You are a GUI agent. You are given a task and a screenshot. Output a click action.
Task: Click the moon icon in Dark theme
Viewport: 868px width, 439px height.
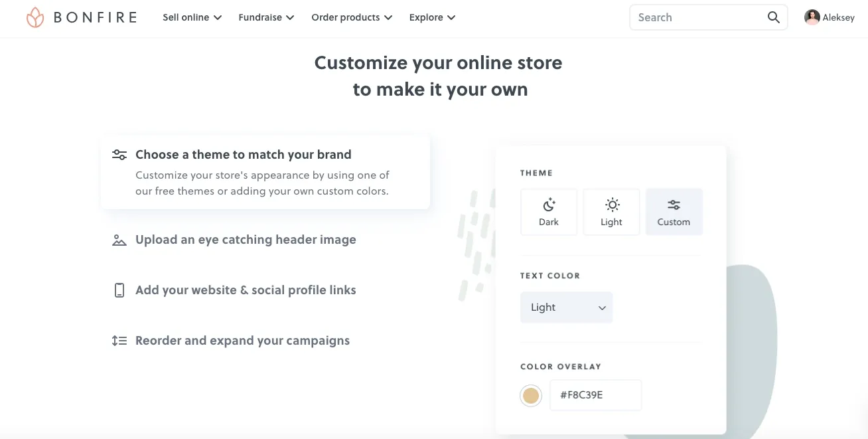tap(549, 205)
